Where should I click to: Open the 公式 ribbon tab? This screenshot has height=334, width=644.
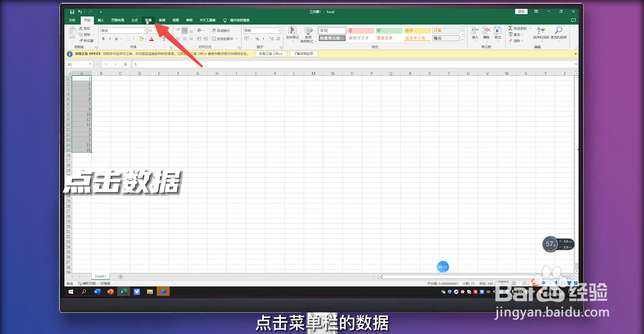click(x=135, y=20)
